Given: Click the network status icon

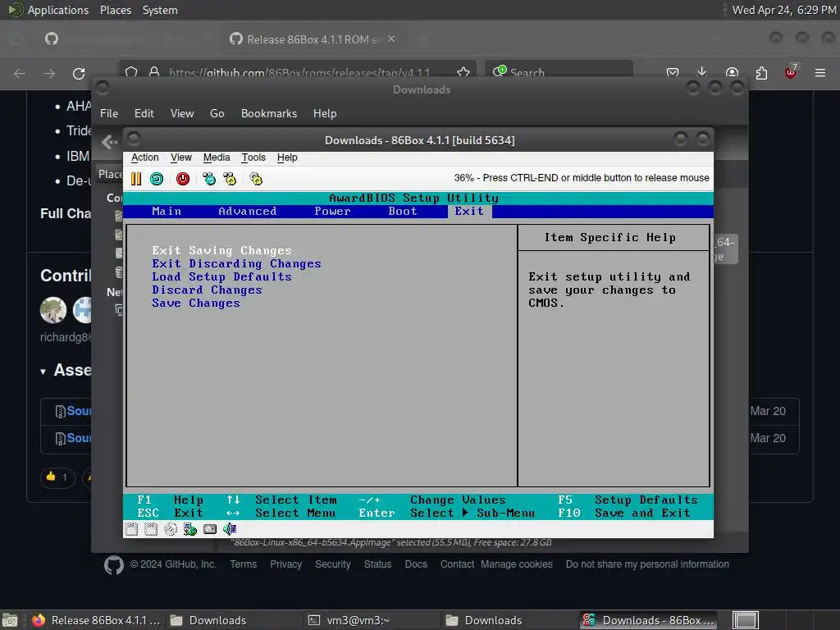Looking at the screenshot, I should click(x=190, y=529).
